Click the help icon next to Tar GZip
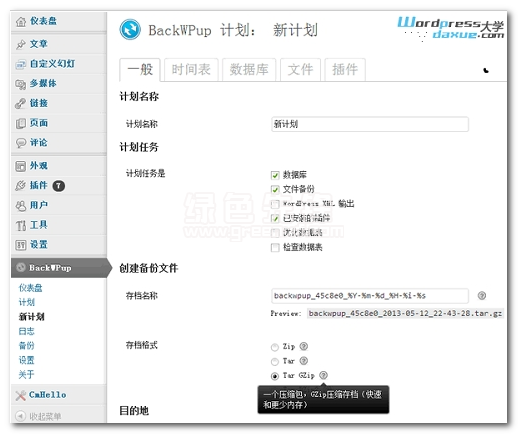The width and height of the screenshot is (518, 434). point(323,375)
